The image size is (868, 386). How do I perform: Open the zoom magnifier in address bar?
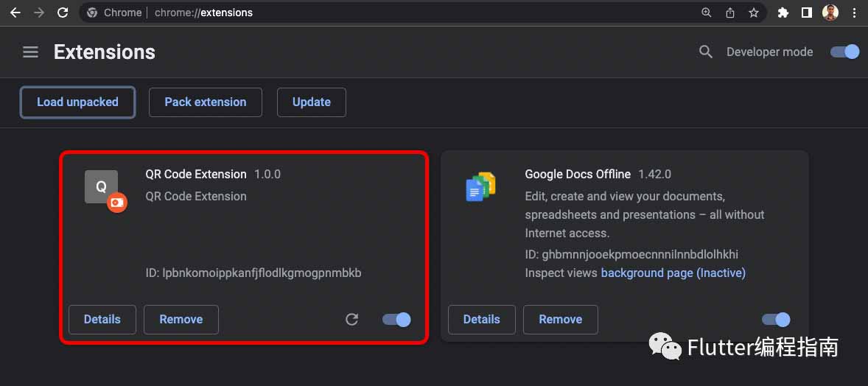(707, 13)
